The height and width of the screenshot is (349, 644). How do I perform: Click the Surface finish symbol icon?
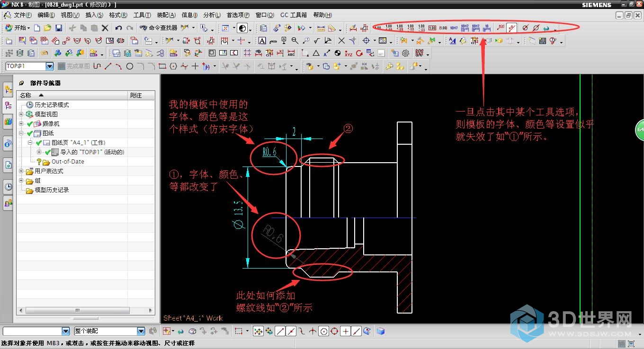coord(317,41)
